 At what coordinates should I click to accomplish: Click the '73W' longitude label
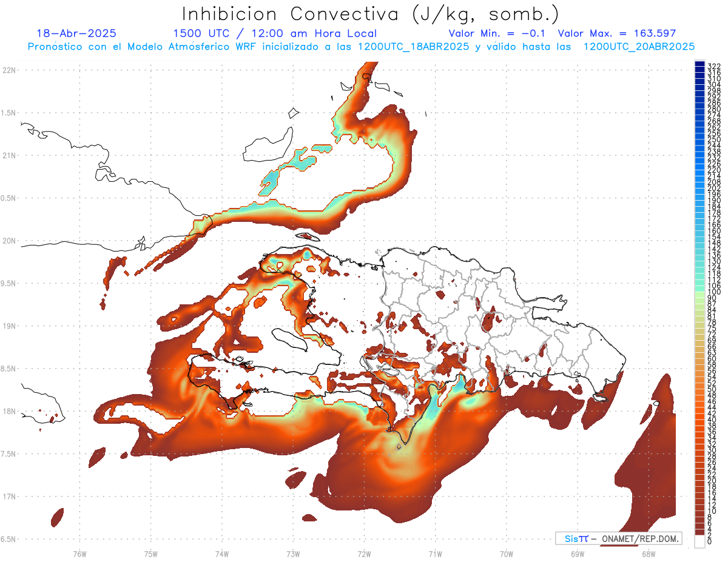coord(293,554)
